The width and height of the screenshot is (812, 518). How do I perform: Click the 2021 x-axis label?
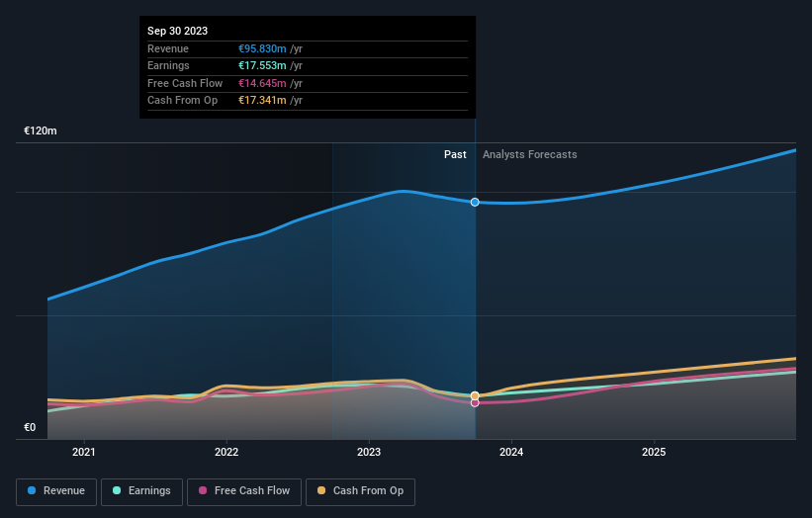(x=84, y=452)
